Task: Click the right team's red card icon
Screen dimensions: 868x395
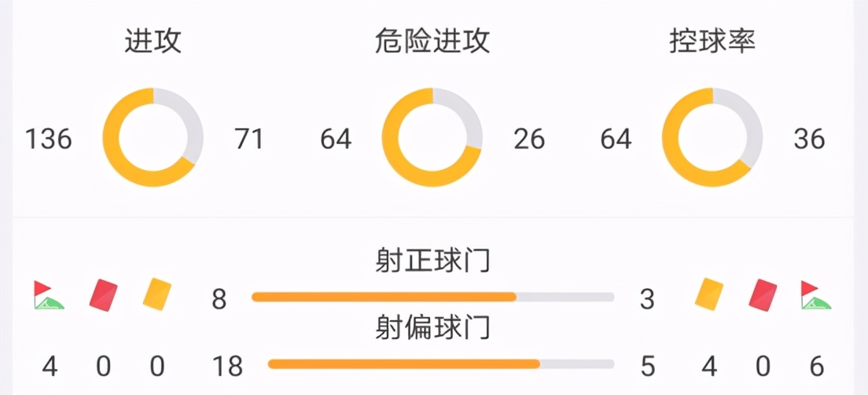Action: click(763, 294)
